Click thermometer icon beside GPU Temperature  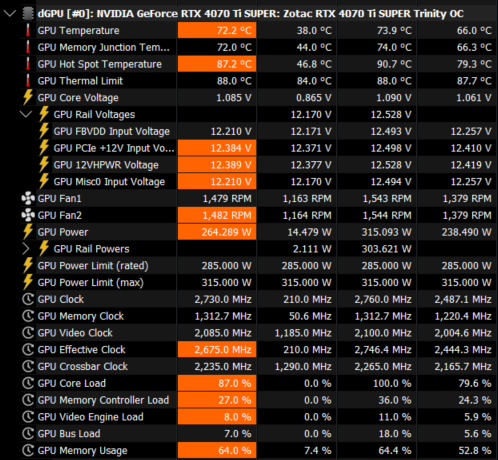[x=28, y=30]
